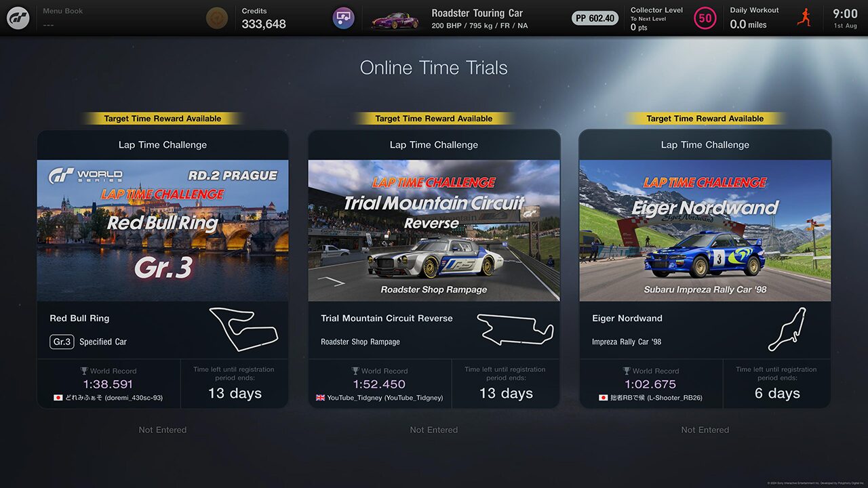View the Red Bull Ring world record 1:38.591

coord(108,384)
